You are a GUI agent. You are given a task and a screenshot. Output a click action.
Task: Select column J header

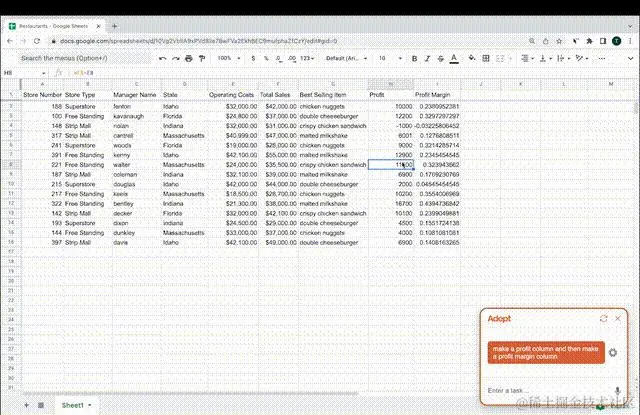tap(480, 84)
